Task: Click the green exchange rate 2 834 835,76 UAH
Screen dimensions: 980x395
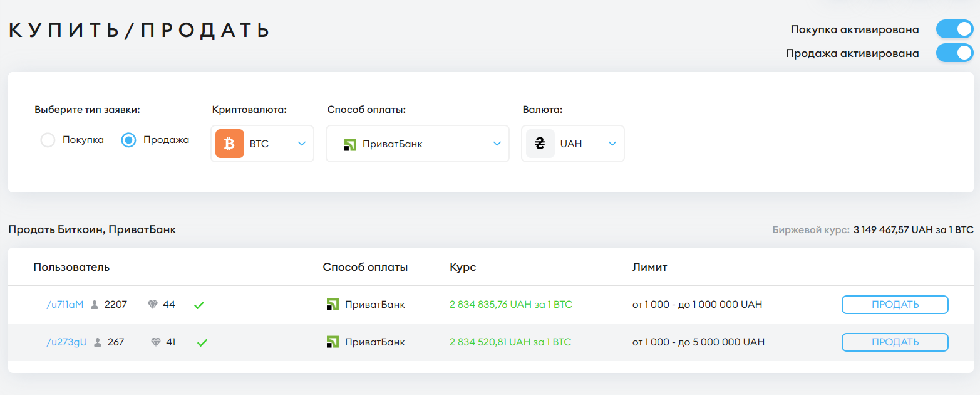Action: pos(510,305)
